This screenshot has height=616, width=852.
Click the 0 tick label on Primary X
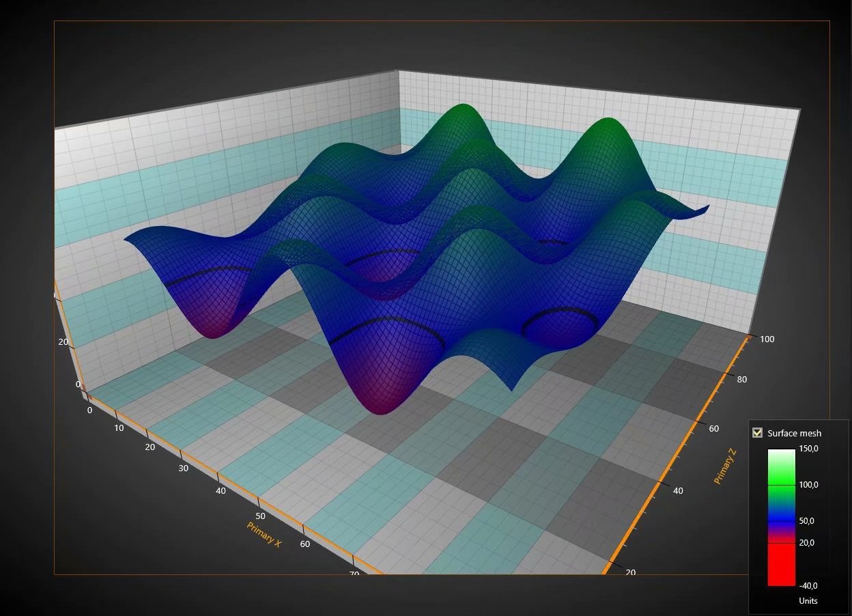(x=89, y=410)
